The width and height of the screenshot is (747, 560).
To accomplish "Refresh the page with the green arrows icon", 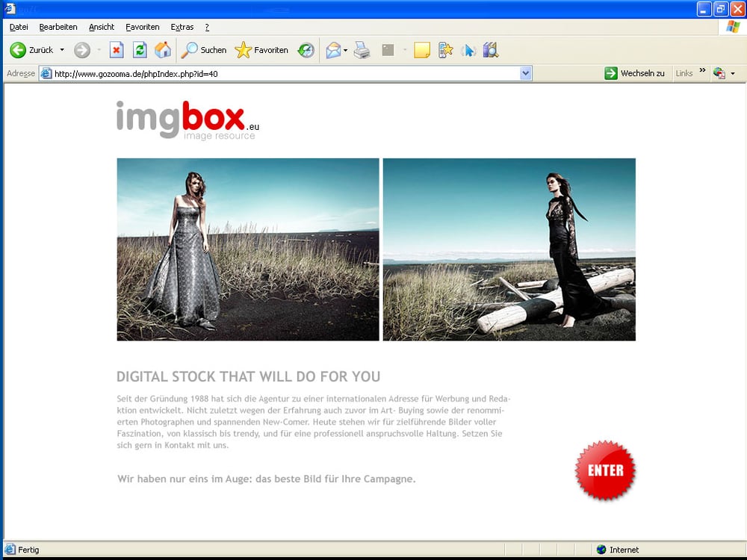I will pos(140,50).
